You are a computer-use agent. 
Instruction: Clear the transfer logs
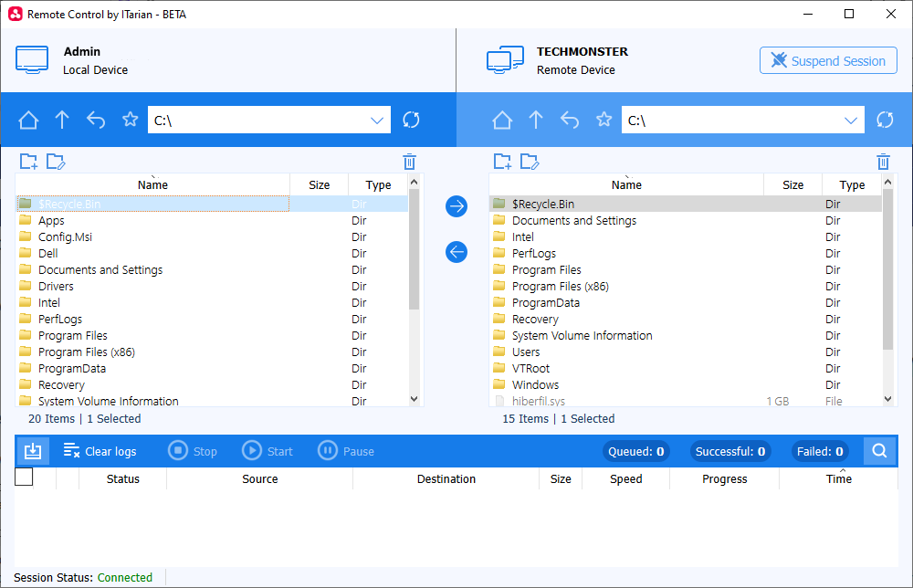pyautogui.click(x=100, y=451)
